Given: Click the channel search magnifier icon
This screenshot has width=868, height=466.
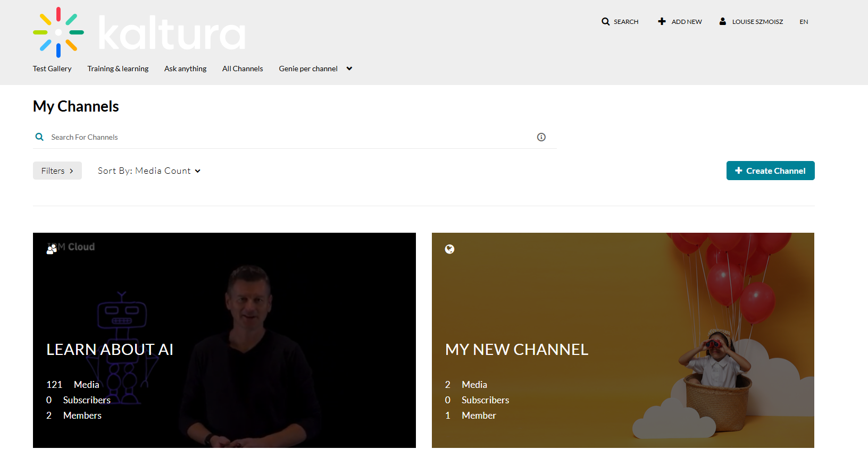Looking at the screenshot, I should (x=39, y=137).
